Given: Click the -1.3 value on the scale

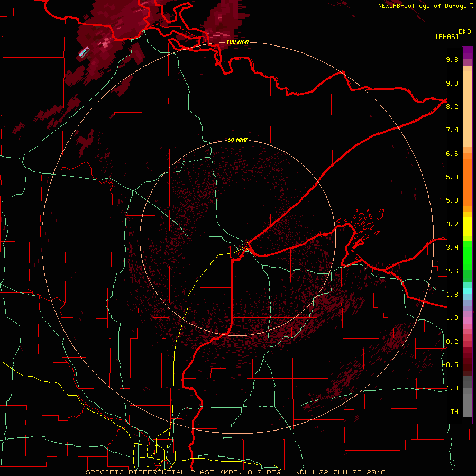Looking at the screenshot, I should pyautogui.click(x=451, y=388).
